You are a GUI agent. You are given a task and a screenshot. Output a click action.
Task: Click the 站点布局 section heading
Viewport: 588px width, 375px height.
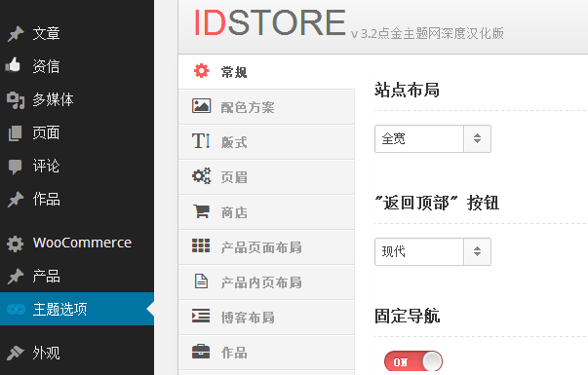(x=407, y=90)
